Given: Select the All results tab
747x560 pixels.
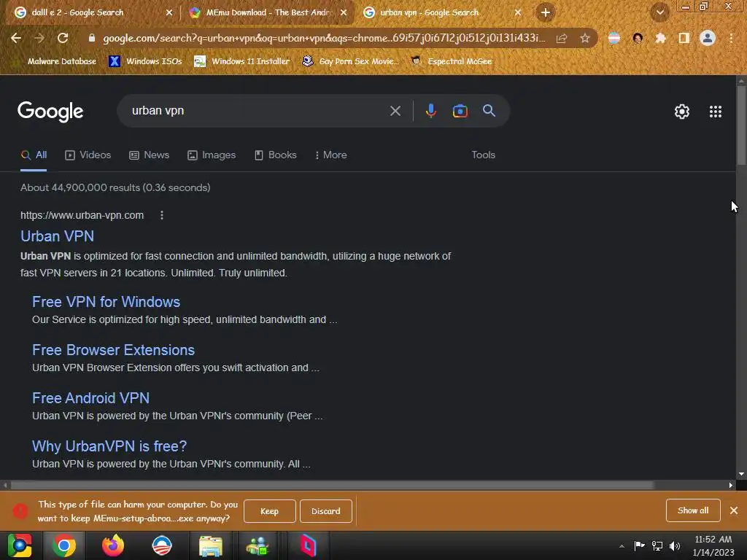Looking at the screenshot, I should 34,155.
